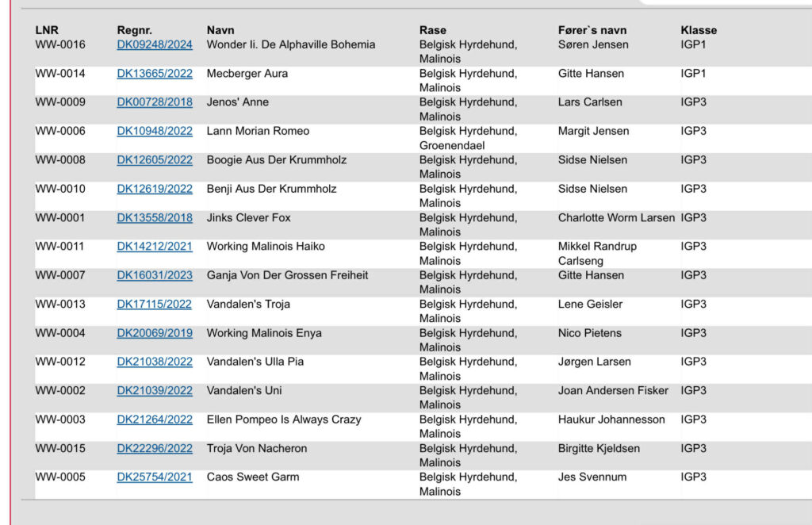The width and height of the screenshot is (812, 525).
Task: Click the Regnr. column header
Action: pyautogui.click(x=134, y=30)
